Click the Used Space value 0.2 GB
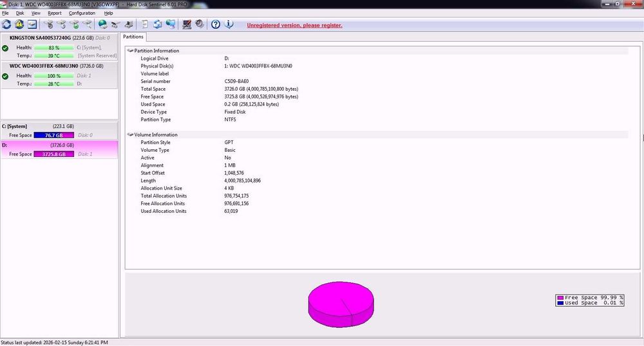 click(251, 104)
